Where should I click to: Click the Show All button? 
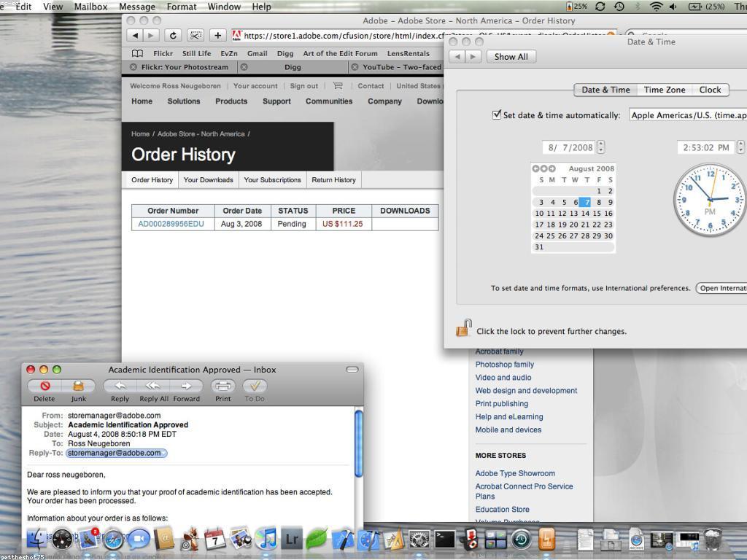[511, 57]
